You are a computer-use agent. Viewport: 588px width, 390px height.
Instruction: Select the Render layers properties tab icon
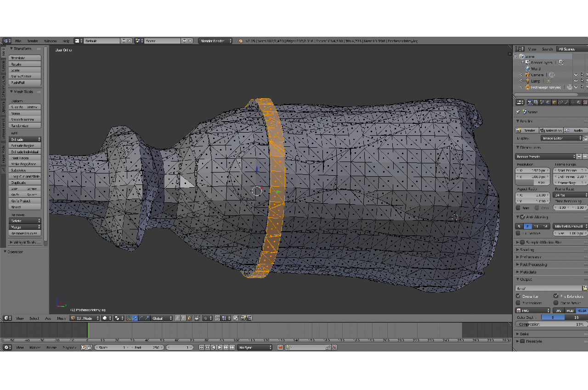536,102
